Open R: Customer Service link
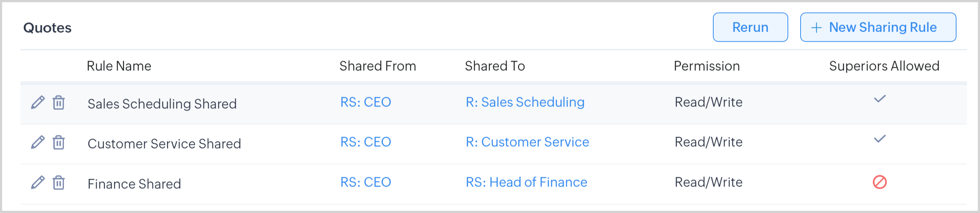This screenshot has height=213, width=980. [527, 142]
